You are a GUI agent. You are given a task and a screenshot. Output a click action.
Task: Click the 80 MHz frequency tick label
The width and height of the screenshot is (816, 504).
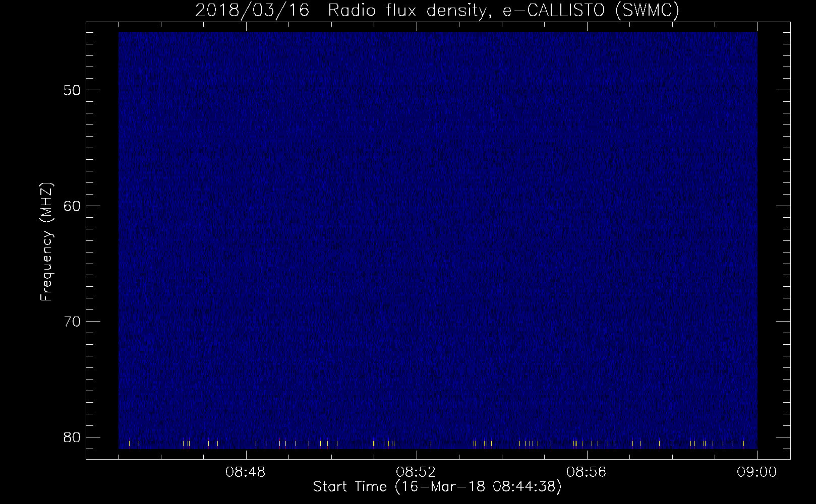(x=72, y=436)
